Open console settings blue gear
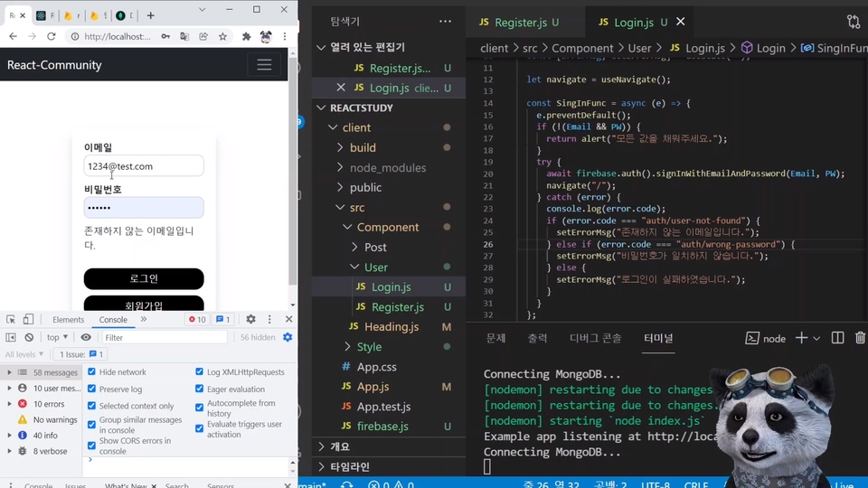 (x=288, y=337)
